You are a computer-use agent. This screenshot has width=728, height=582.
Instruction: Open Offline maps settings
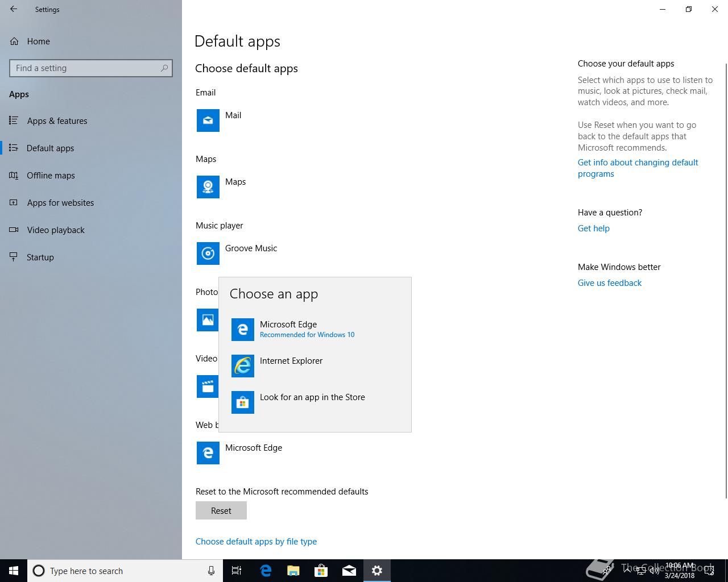91,176
